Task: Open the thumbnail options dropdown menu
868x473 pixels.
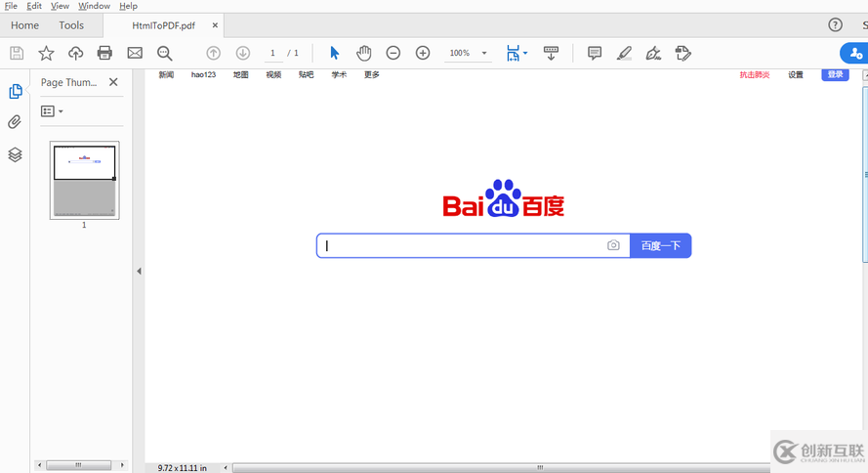Action: click(52, 111)
